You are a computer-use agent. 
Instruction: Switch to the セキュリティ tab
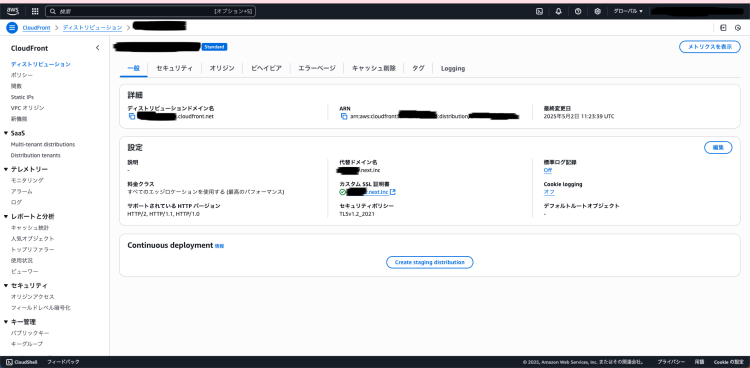point(175,68)
